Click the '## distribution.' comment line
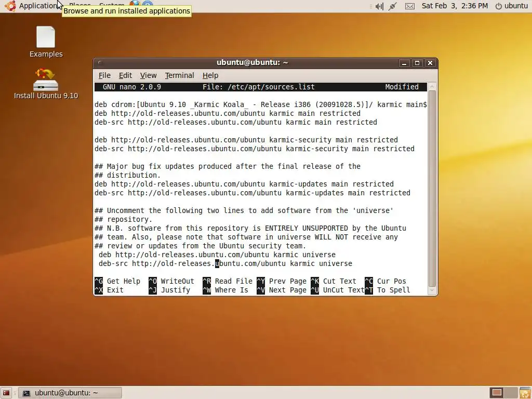The height and width of the screenshot is (399, 532). [128, 175]
